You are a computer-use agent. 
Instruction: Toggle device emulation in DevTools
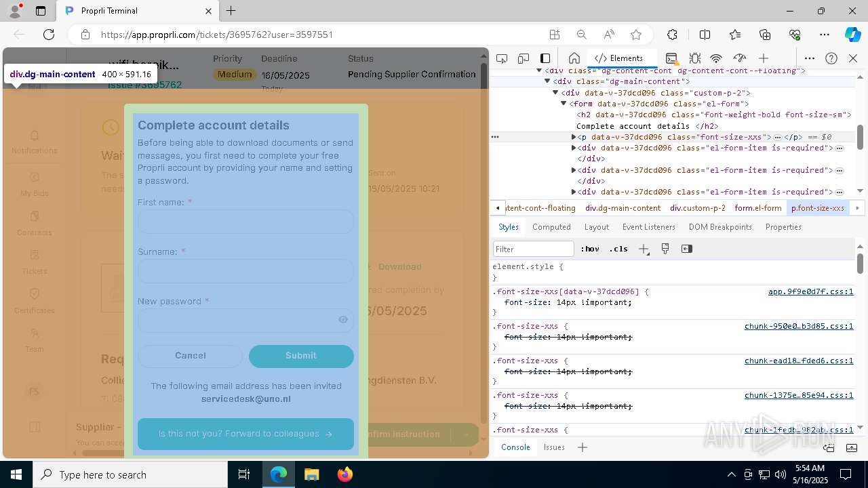[523, 58]
